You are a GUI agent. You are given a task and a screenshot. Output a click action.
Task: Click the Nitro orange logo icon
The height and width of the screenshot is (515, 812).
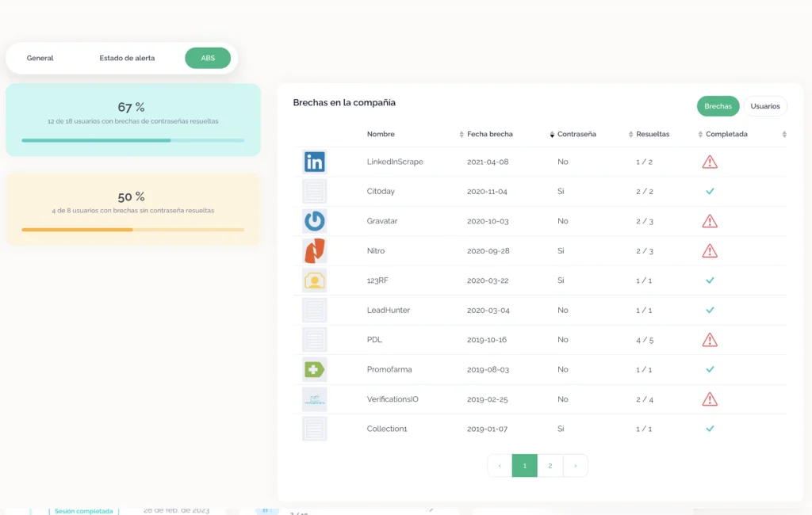point(314,250)
